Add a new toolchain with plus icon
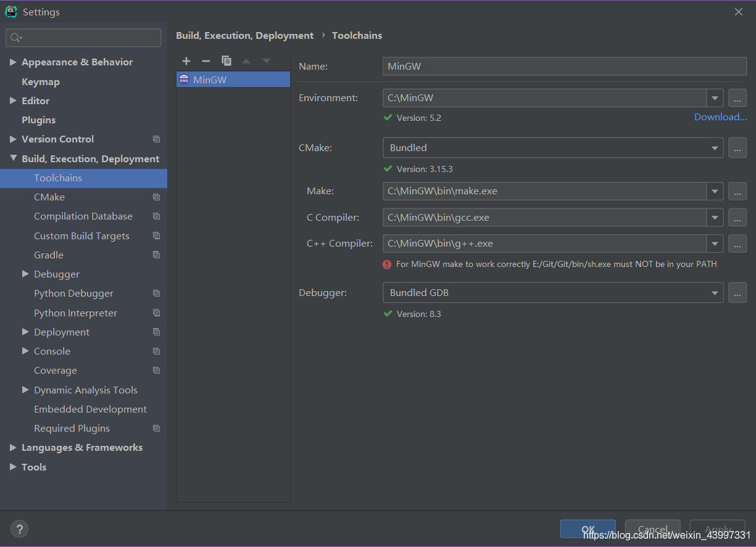Screen dimensions: 756x547 (x=186, y=61)
